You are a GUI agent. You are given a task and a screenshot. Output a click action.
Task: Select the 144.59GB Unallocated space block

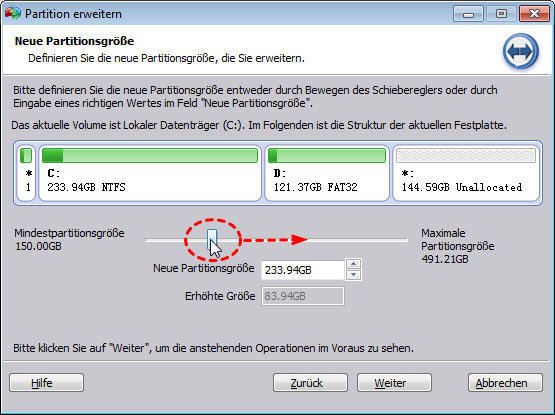coord(466,173)
